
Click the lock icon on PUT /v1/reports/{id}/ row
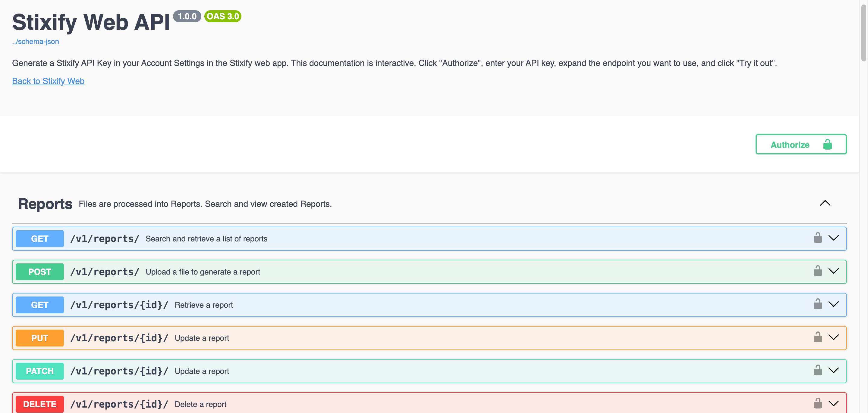[x=817, y=337]
